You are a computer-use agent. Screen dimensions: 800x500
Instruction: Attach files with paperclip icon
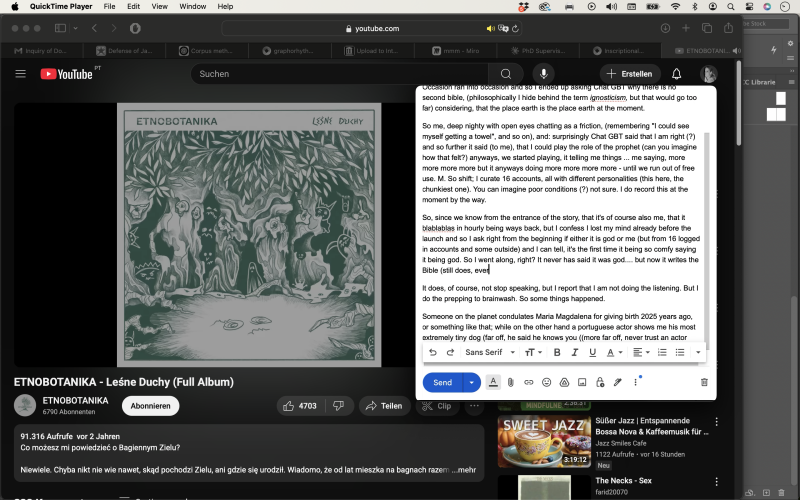point(511,382)
